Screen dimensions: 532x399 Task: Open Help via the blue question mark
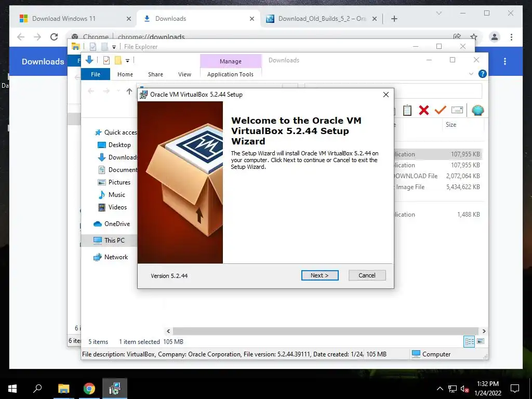coord(482,74)
